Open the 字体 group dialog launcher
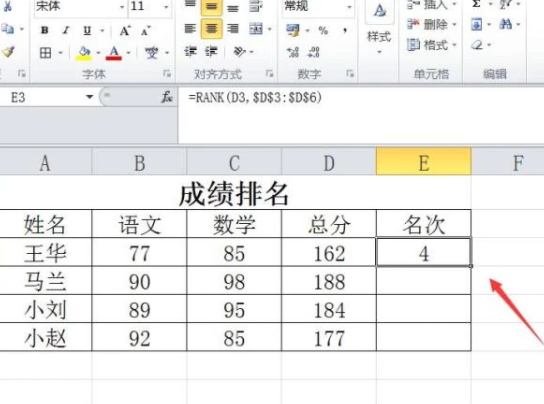 (x=167, y=73)
